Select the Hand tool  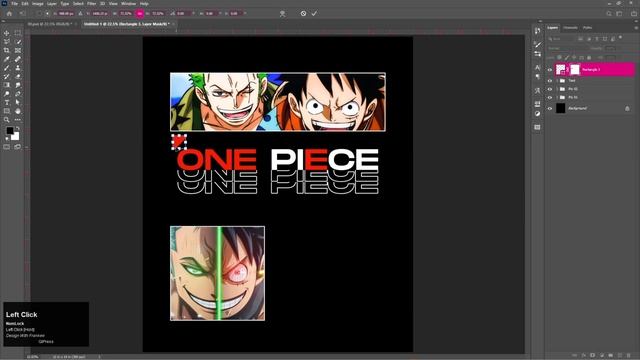(x=18, y=111)
